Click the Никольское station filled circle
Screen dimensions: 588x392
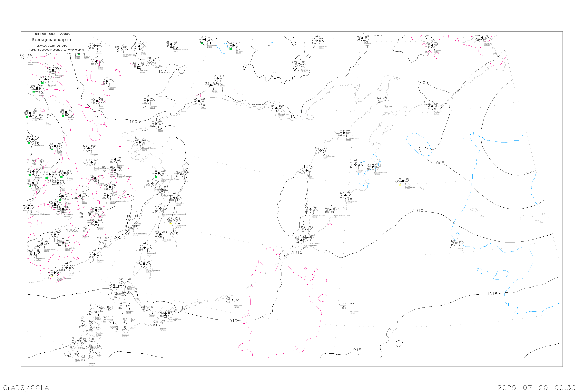[403, 181]
